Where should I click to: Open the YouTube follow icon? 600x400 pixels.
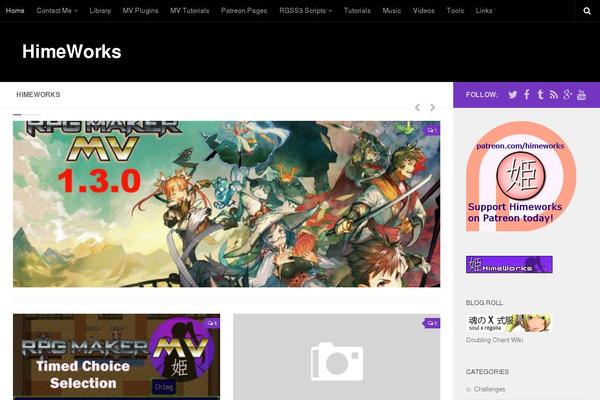(581, 95)
